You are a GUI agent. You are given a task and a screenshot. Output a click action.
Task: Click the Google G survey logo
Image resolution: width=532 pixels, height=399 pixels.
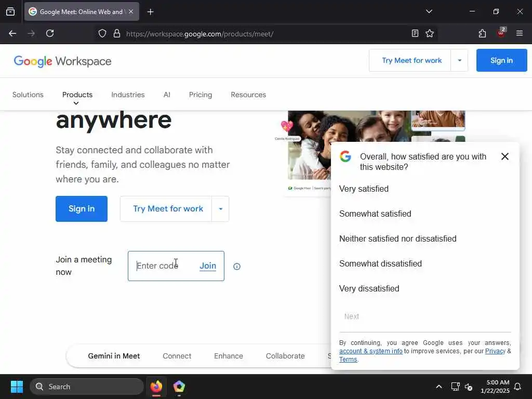pyautogui.click(x=345, y=156)
